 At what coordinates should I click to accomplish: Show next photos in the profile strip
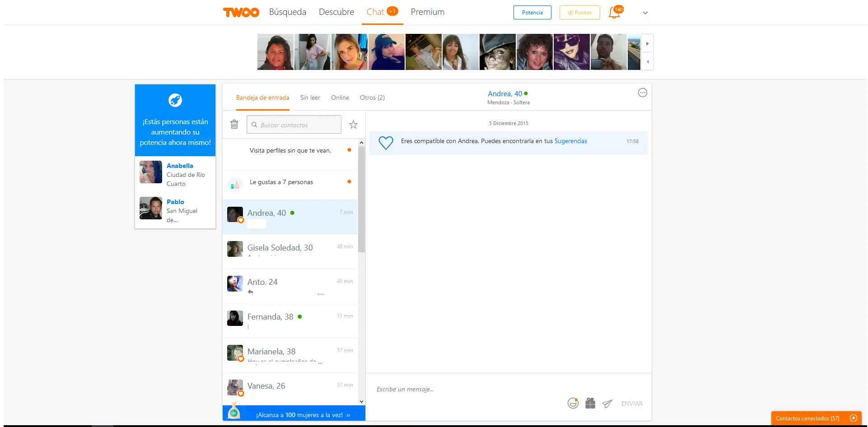(x=647, y=43)
